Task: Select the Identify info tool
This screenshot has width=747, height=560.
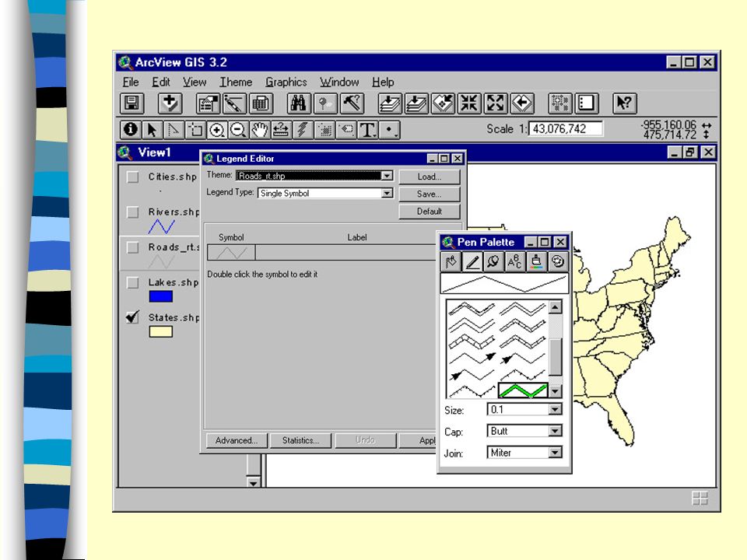Action: (131, 130)
